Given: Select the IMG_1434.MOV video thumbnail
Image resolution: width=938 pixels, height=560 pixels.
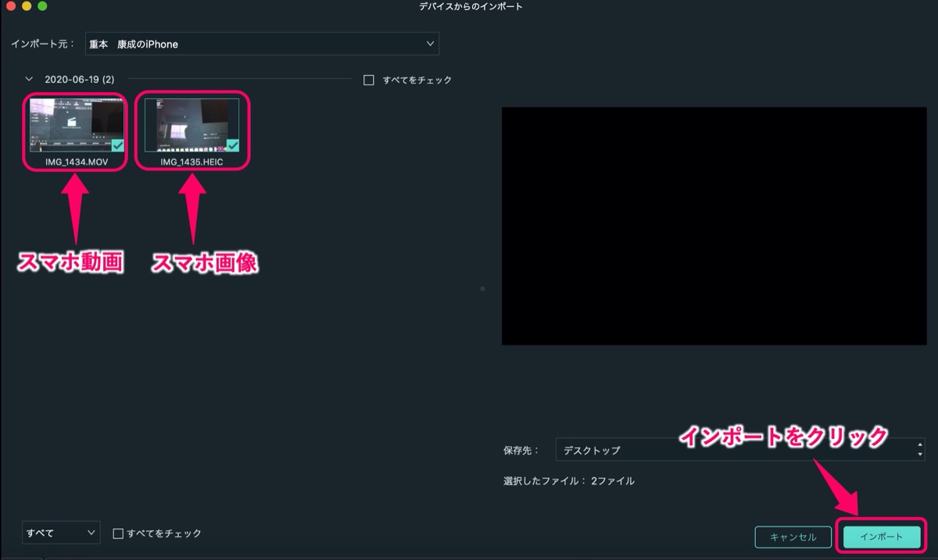Looking at the screenshot, I should (76, 124).
